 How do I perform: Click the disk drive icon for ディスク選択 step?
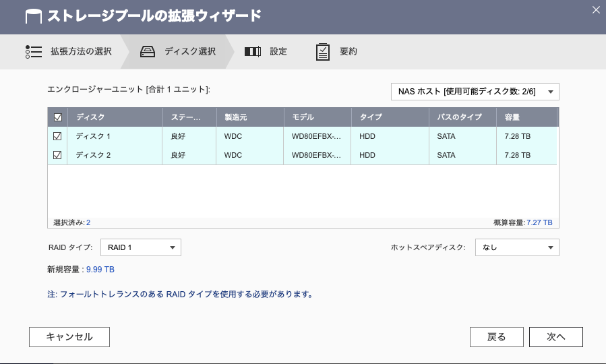(147, 51)
